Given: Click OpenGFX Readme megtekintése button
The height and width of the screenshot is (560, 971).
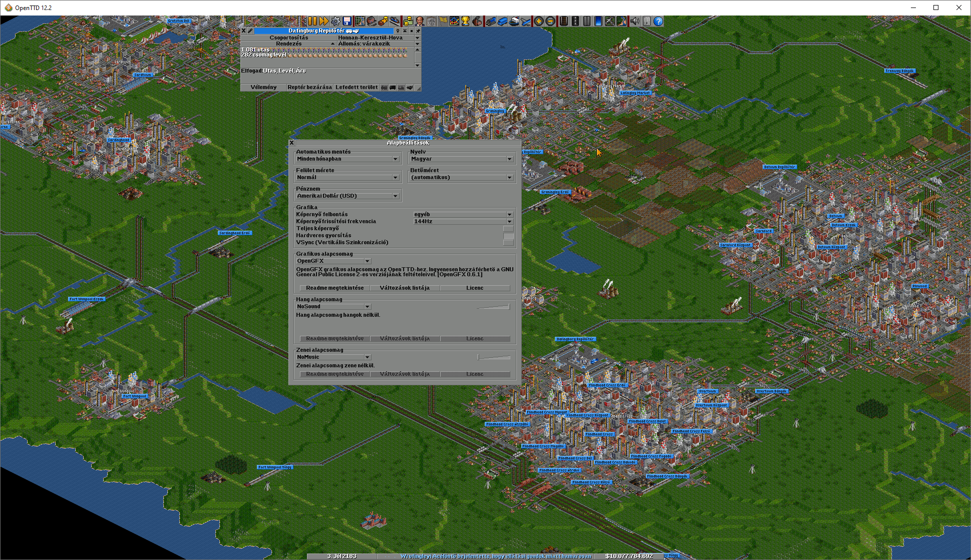Looking at the screenshot, I should [x=335, y=288].
